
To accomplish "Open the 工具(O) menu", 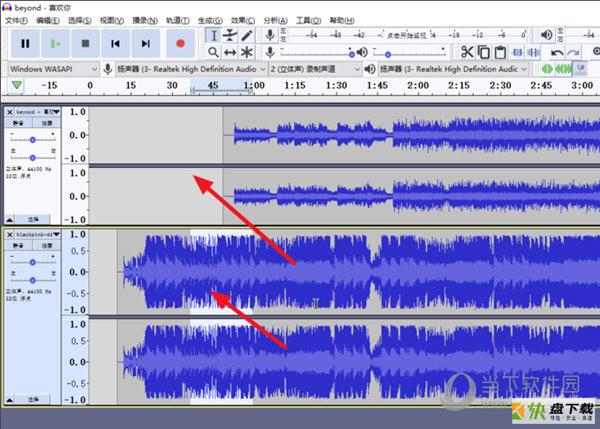I will tap(308, 20).
